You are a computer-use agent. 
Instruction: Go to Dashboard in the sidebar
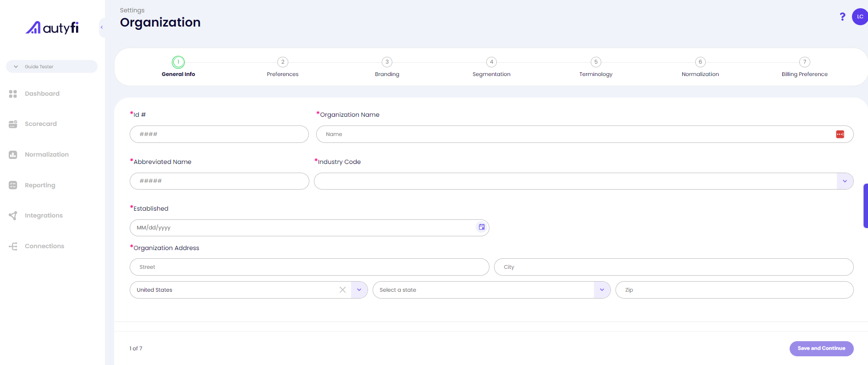[x=42, y=93]
